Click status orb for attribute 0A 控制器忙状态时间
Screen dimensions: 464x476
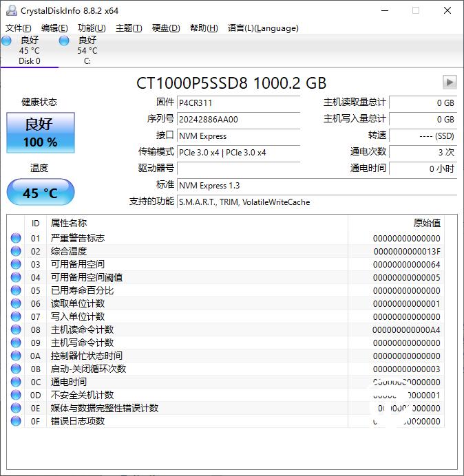[16, 356]
